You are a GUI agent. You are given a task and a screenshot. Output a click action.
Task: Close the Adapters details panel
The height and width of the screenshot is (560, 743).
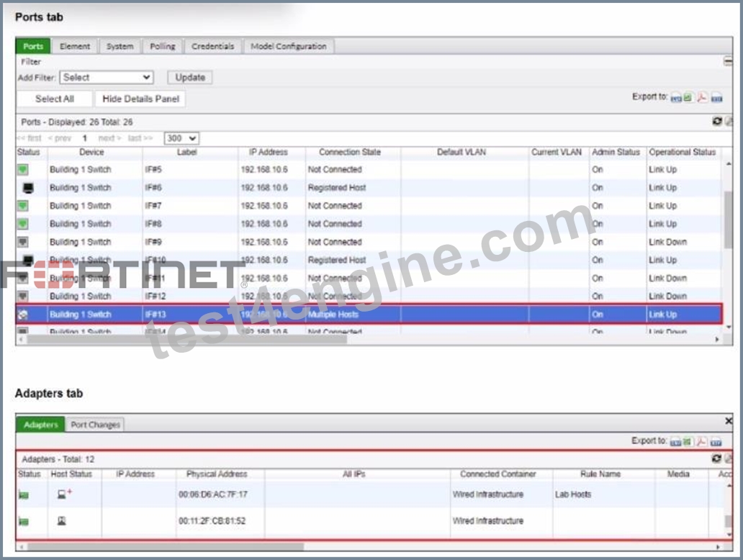pos(729,420)
